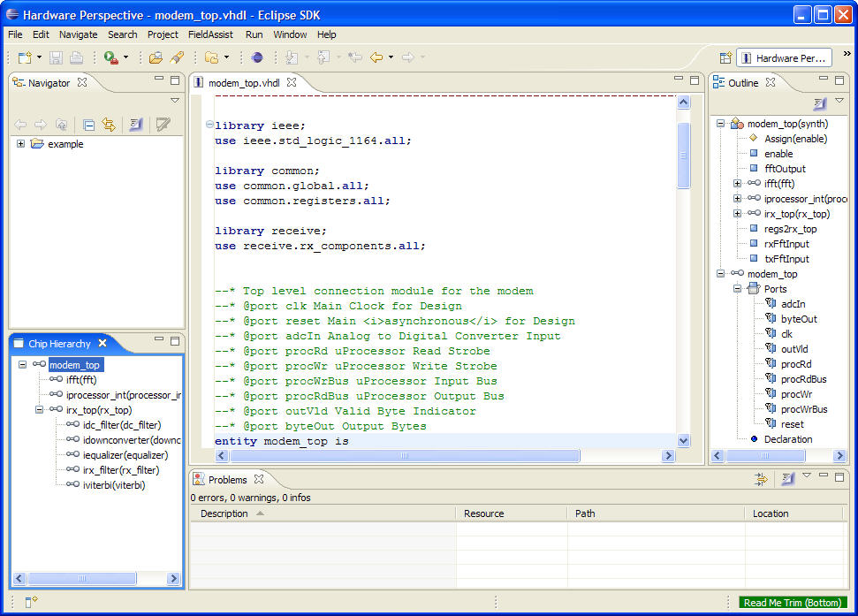Click the Save floppy disk icon

pyautogui.click(x=56, y=57)
